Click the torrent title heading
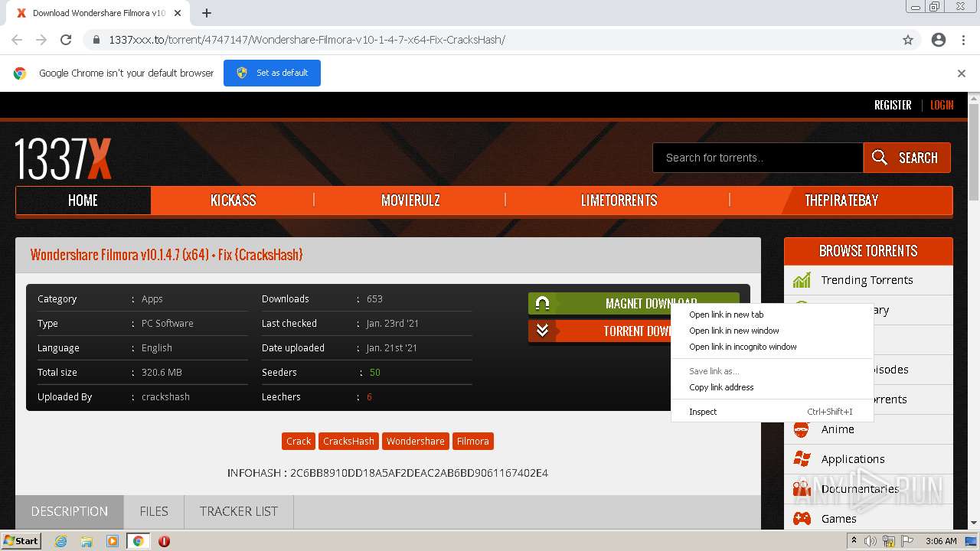 (166, 255)
